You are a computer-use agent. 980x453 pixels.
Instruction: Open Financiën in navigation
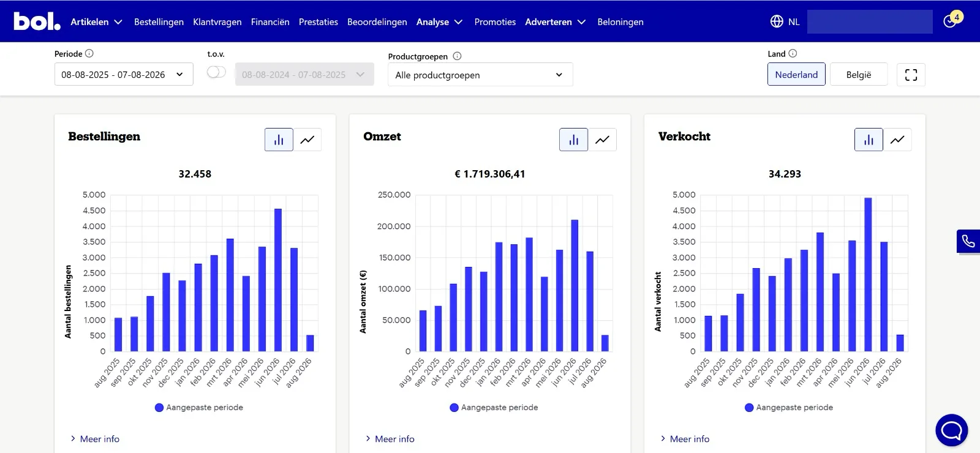270,21
